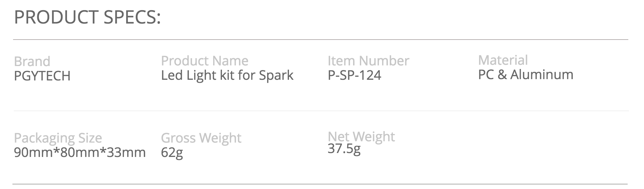Click 90mm*80mm*33mm dimensions text
Image resolution: width=644 pixels, height=189 pixels.
tap(80, 152)
